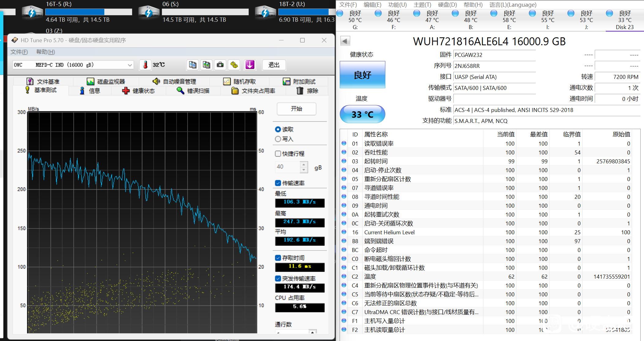The image size is (644, 341).
Task: Click status dot of attribute C2 温度
Action: pyautogui.click(x=344, y=276)
